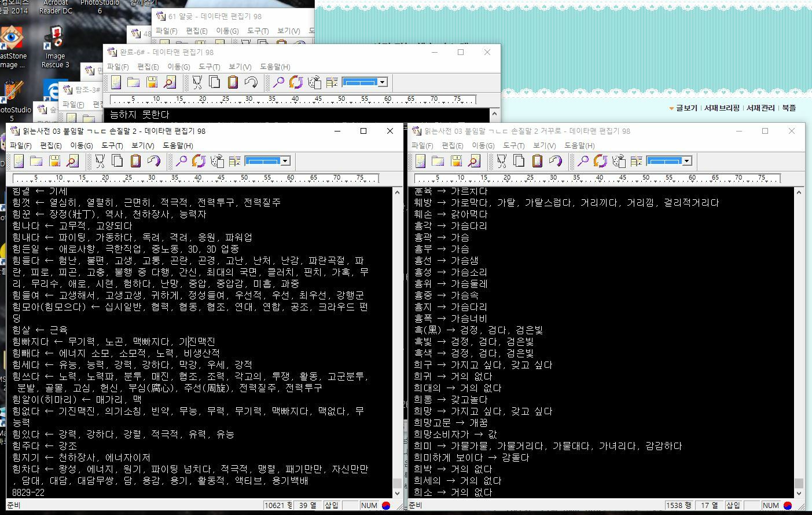This screenshot has width=812, height=515.
Task: Click text '능하지 못한다' in 완료-6# window
Action: point(139,114)
